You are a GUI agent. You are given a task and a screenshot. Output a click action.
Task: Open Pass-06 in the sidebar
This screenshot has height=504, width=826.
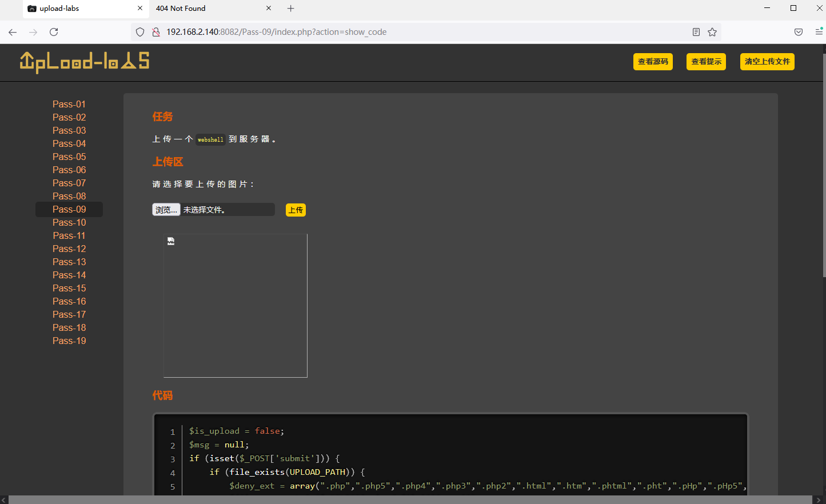(x=69, y=170)
